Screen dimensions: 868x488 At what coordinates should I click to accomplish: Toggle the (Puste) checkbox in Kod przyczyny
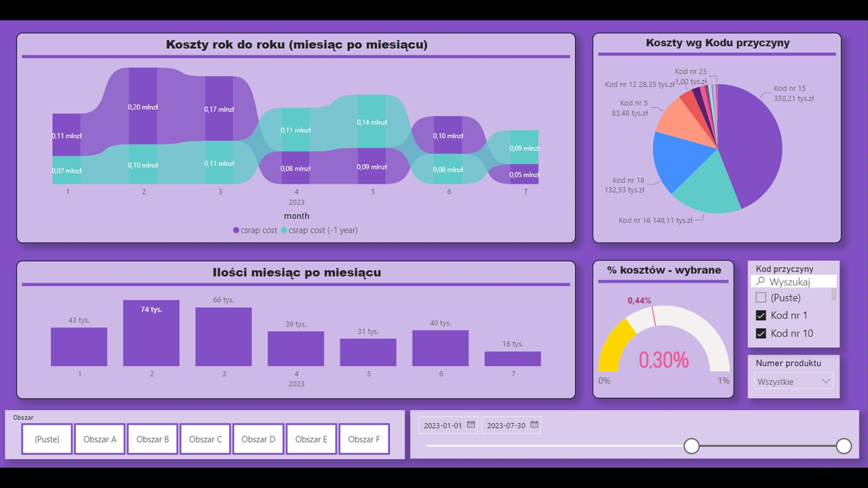click(761, 298)
